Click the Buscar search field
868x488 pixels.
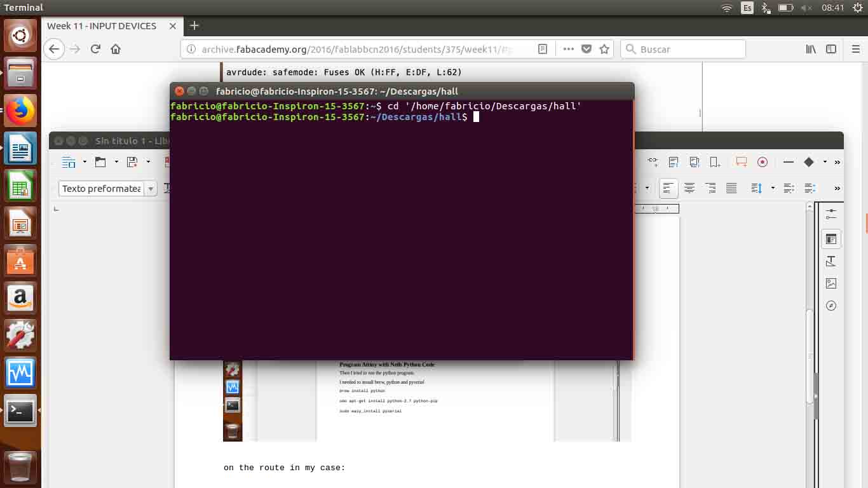click(x=683, y=49)
